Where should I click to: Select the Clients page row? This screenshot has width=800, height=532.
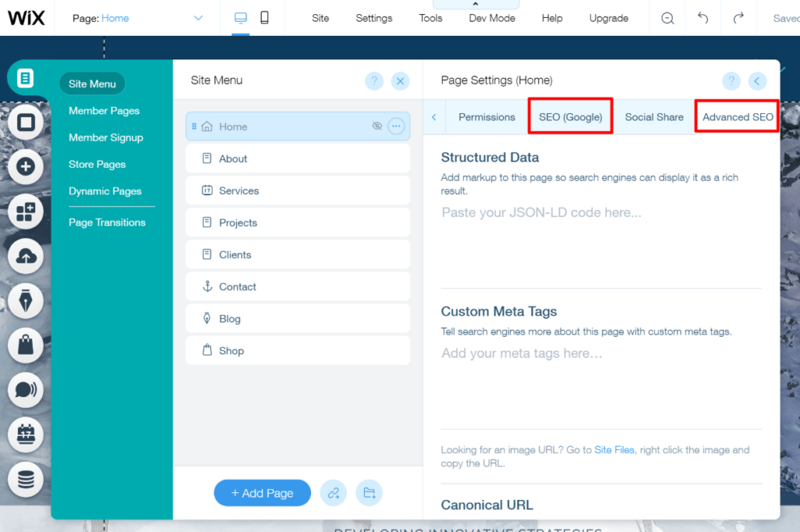coord(298,255)
